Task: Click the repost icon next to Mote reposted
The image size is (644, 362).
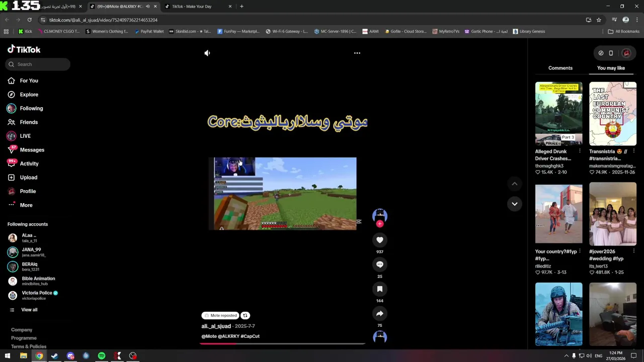Action: [245, 315]
